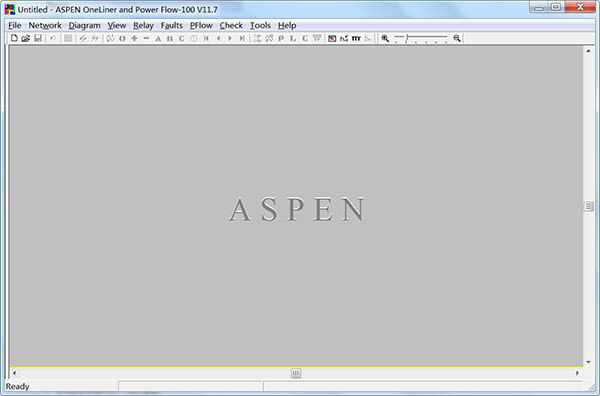The width and height of the screenshot is (600, 396).
Task: Open the PFlow menu
Action: coord(201,25)
